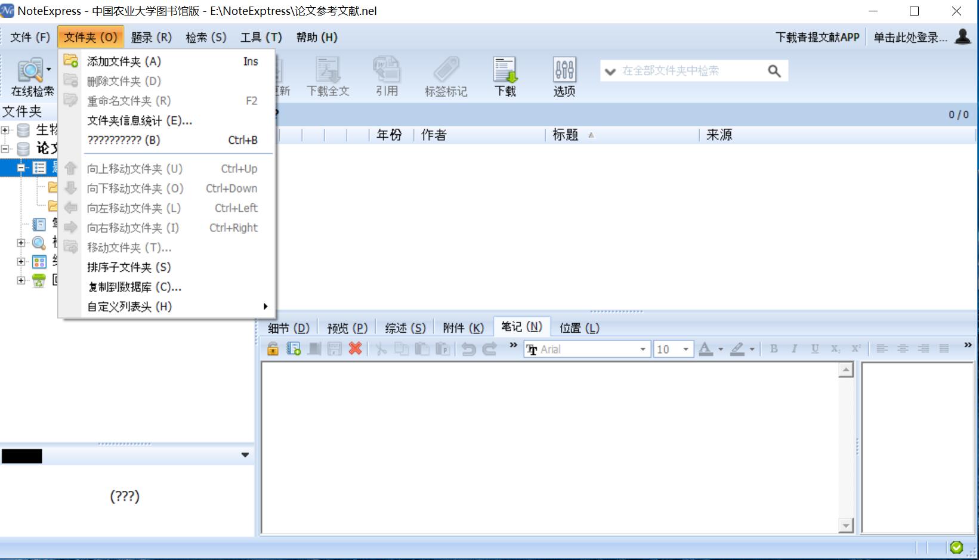This screenshot has width=979, height=560.
Task: Choose the ?????????? (B) Ctrl+B menu item
Action: [x=166, y=140]
